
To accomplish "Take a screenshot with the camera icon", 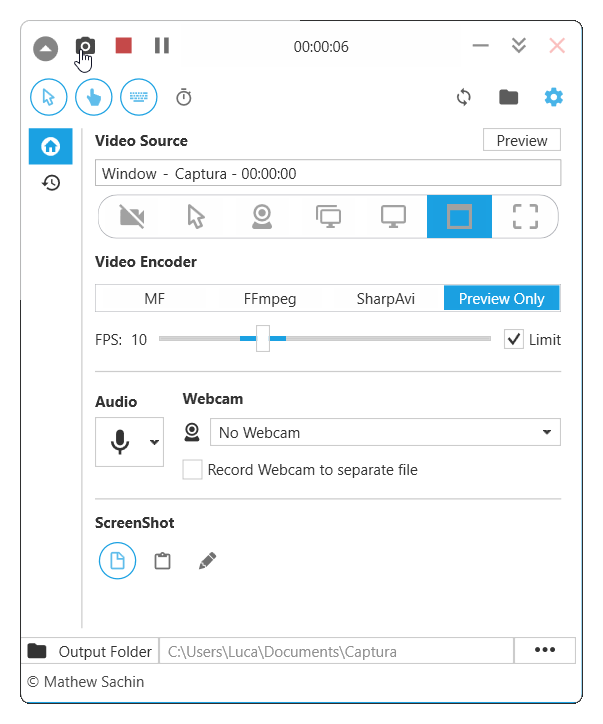I will pos(85,46).
